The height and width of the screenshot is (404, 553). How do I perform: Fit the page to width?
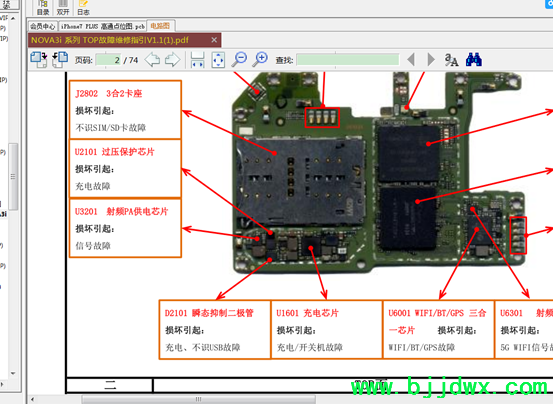[197, 60]
